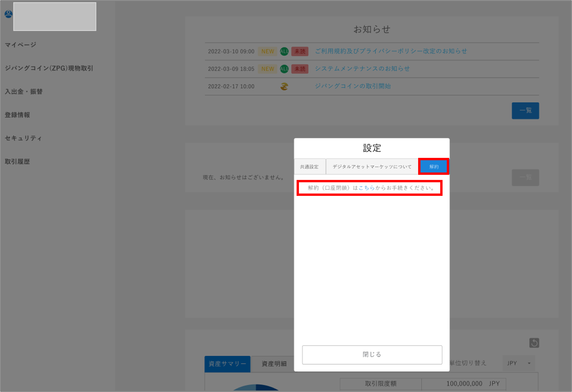Viewport: 572px width, 392px height.
Task: Click the 設定 dialog title
Action: coord(372,148)
